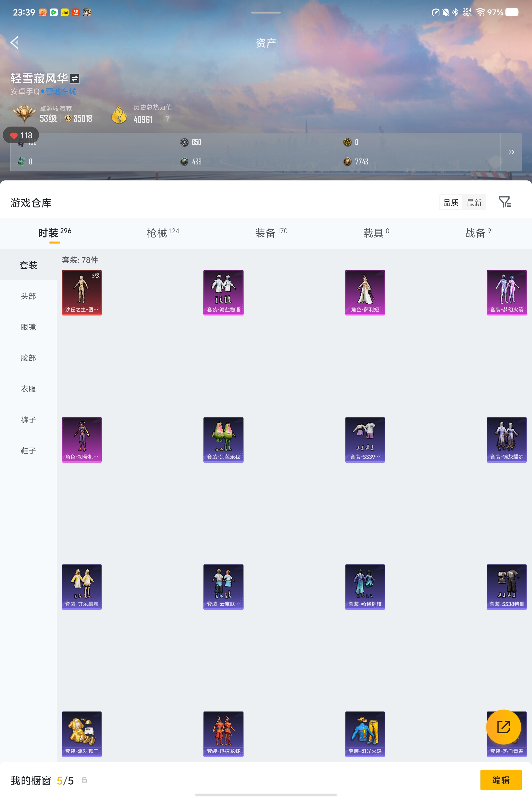Open 角色-萨利娅 character thumbnail

(x=365, y=293)
